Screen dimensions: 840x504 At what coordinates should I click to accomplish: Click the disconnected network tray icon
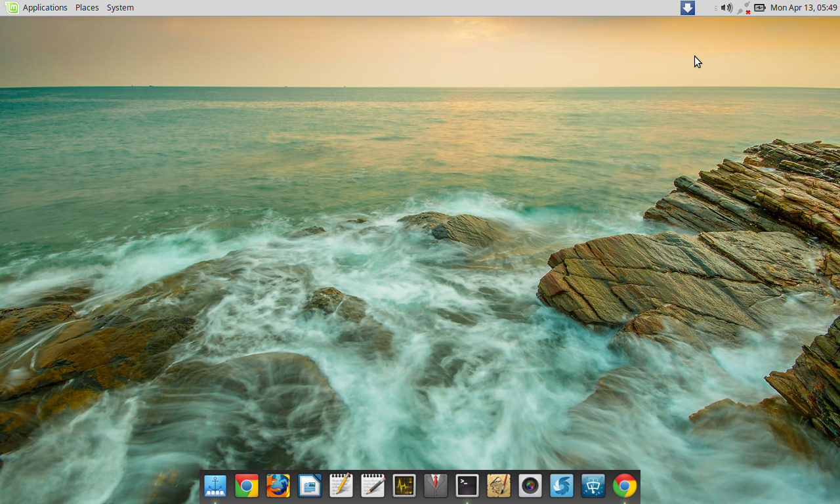pyautogui.click(x=746, y=7)
